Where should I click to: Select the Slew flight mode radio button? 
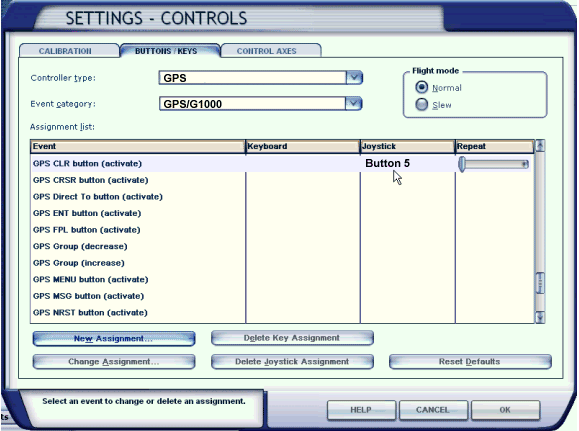(421, 105)
